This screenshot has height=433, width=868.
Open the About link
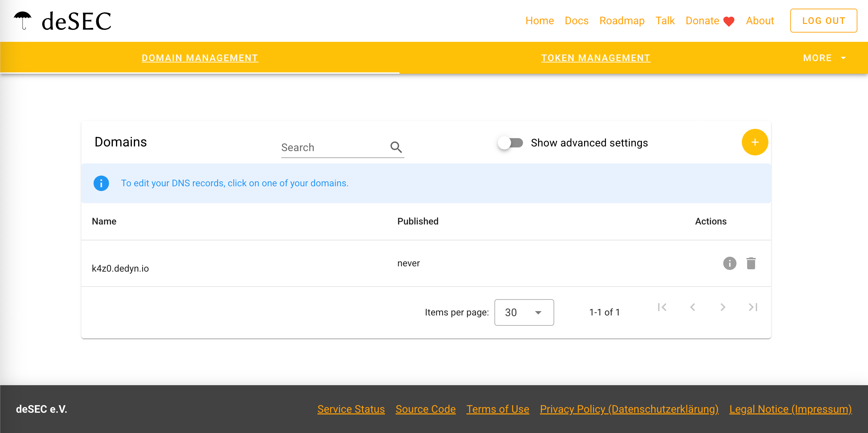coord(759,21)
